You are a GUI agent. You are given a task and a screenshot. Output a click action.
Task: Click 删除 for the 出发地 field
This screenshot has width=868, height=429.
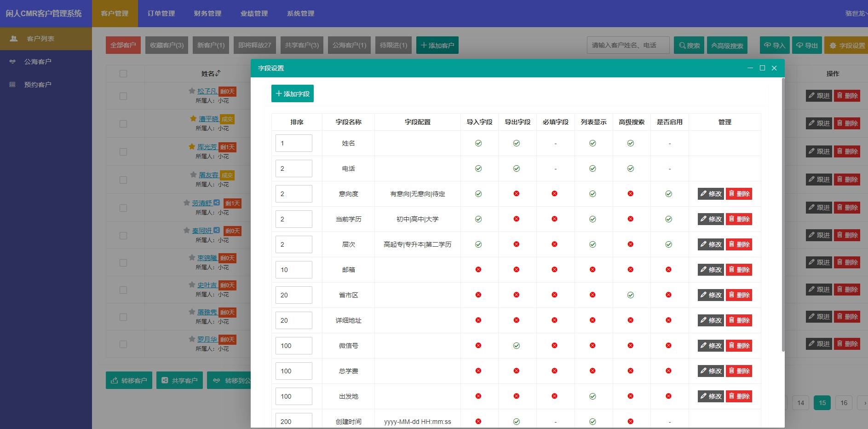tap(739, 396)
